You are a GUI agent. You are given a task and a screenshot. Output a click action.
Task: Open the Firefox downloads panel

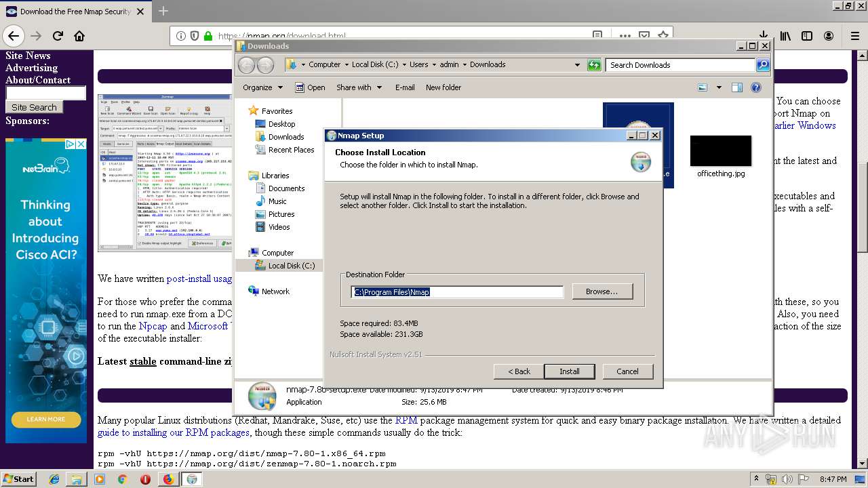pyautogui.click(x=763, y=36)
